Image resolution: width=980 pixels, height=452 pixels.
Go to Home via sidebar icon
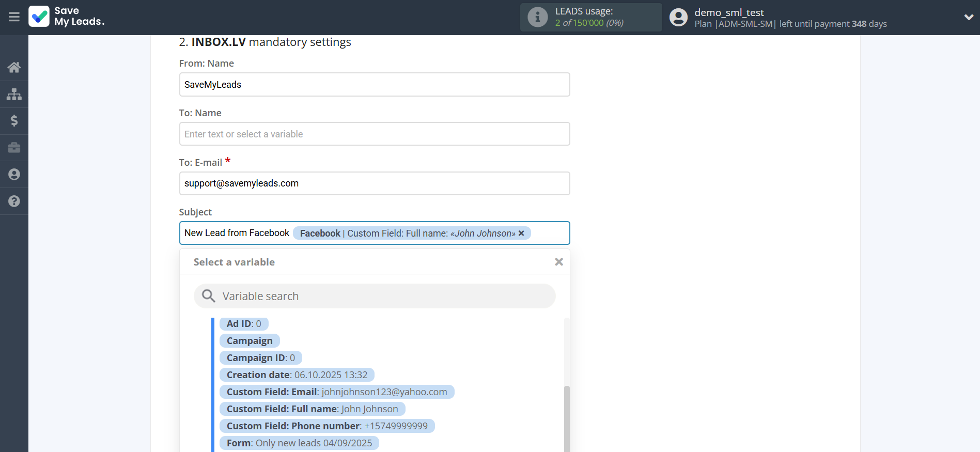click(x=14, y=67)
